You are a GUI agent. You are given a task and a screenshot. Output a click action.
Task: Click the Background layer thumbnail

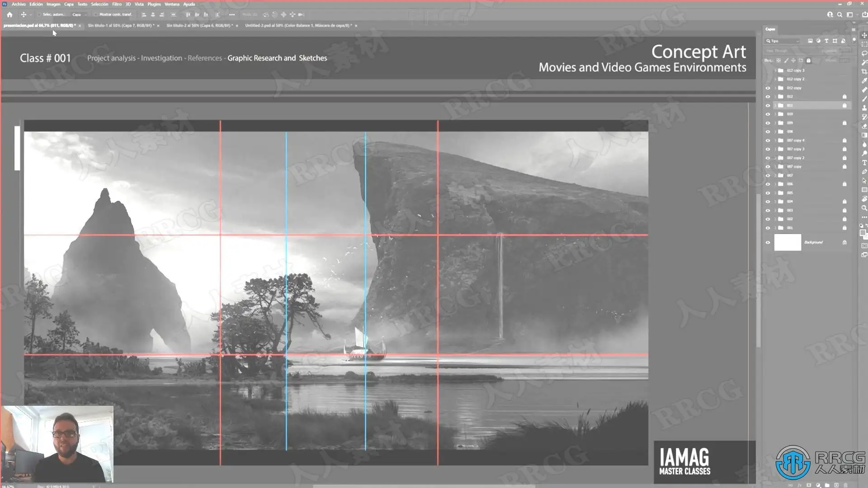(788, 243)
